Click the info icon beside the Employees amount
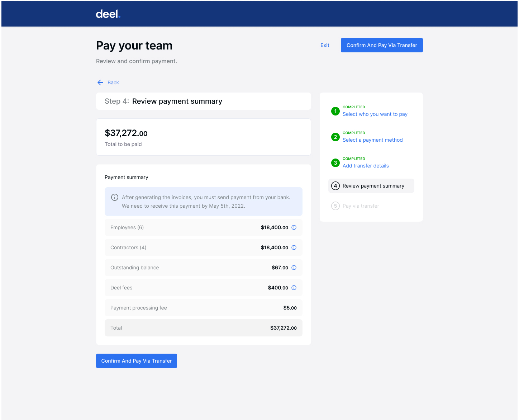The width and height of the screenshot is (519, 420). point(294,227)
